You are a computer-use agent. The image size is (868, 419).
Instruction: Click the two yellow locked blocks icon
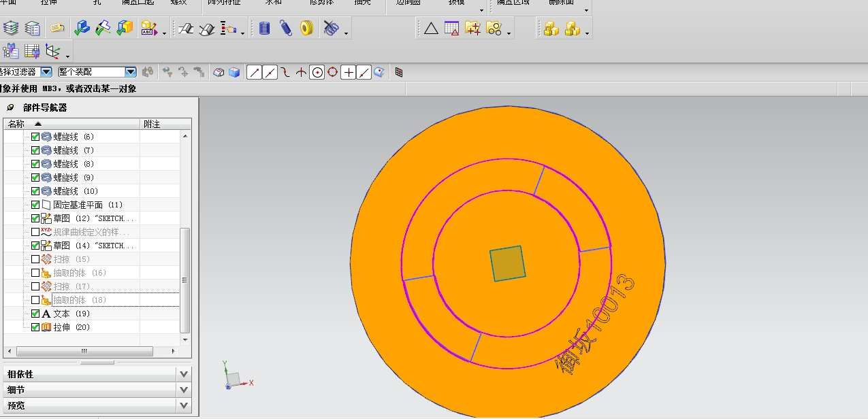551,29
